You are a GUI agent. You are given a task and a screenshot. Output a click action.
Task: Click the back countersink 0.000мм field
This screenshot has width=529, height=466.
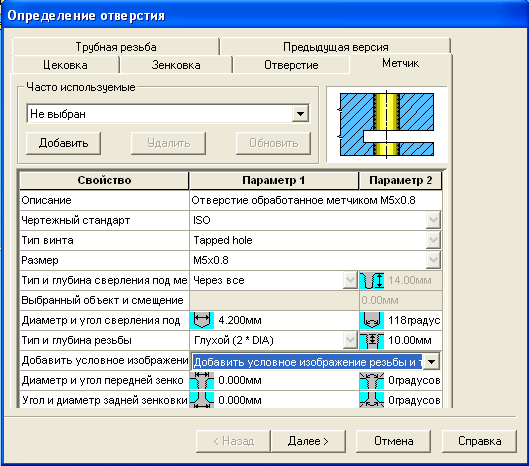tap(286, 400)
